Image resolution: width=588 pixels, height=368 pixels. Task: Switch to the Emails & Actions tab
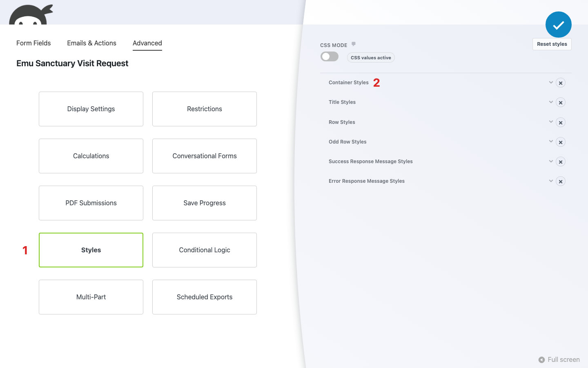(x=91, y=43)
